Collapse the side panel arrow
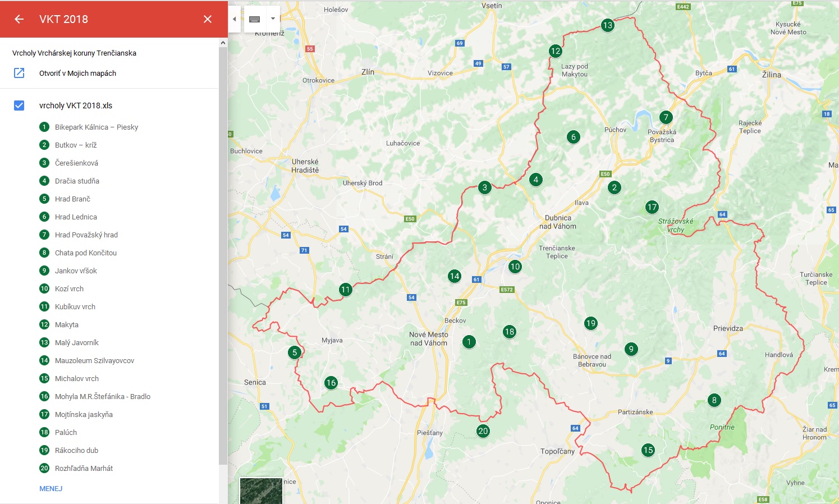The height and width of the screenshot is (504, 839). point(235,19)
